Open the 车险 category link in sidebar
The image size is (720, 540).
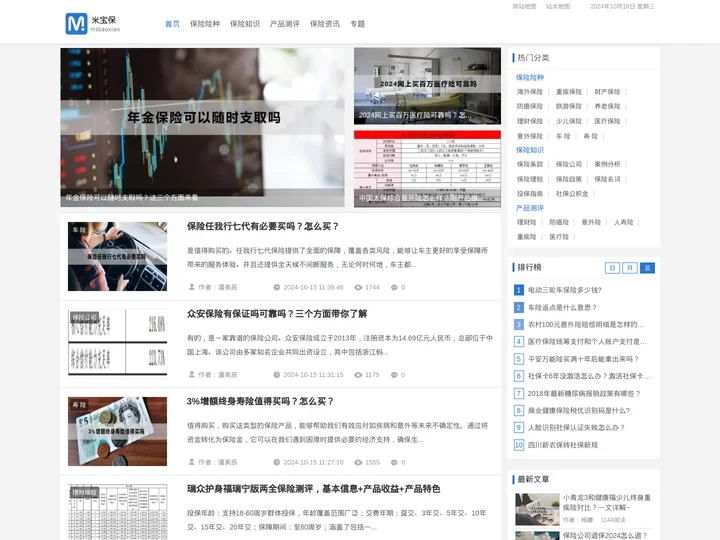[x=563, y=136]
